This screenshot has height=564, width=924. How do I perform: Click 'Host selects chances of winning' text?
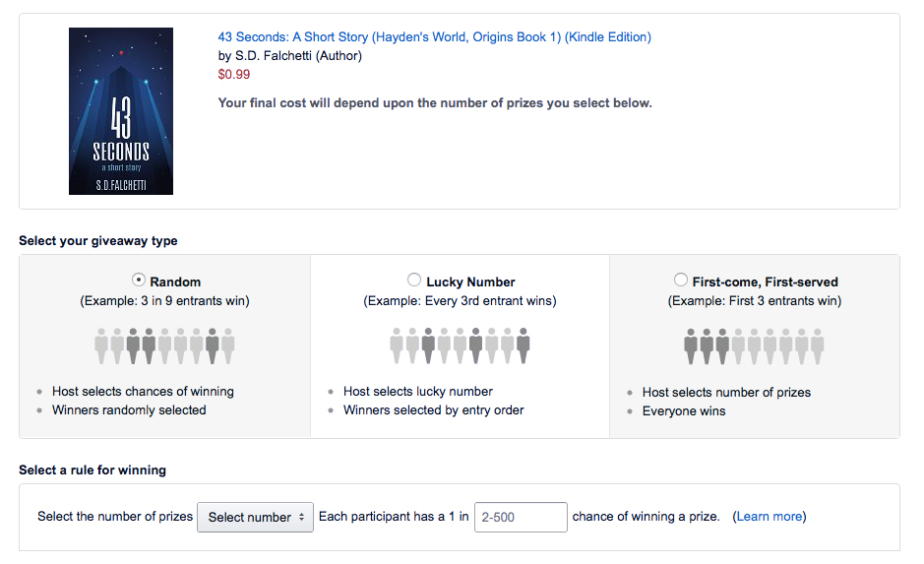click(143, 392)
